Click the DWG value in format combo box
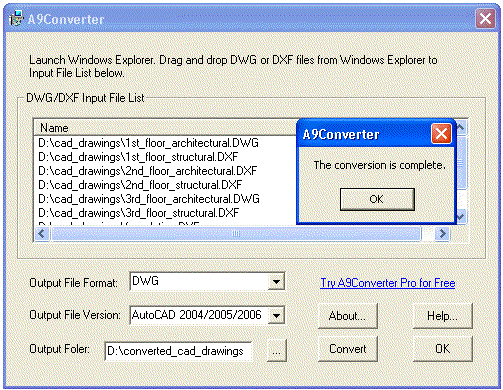The image size is (503, 390). tap(146, 281)
